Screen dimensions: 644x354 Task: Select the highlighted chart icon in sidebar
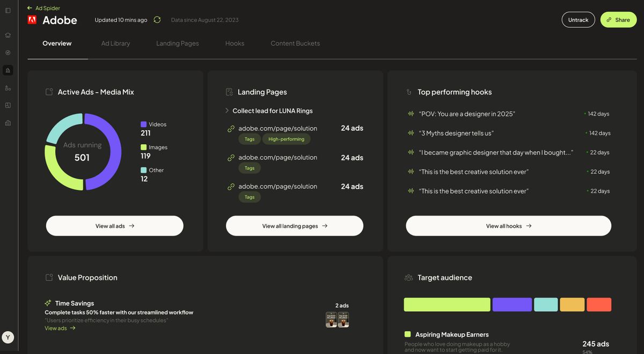point(8,70)
